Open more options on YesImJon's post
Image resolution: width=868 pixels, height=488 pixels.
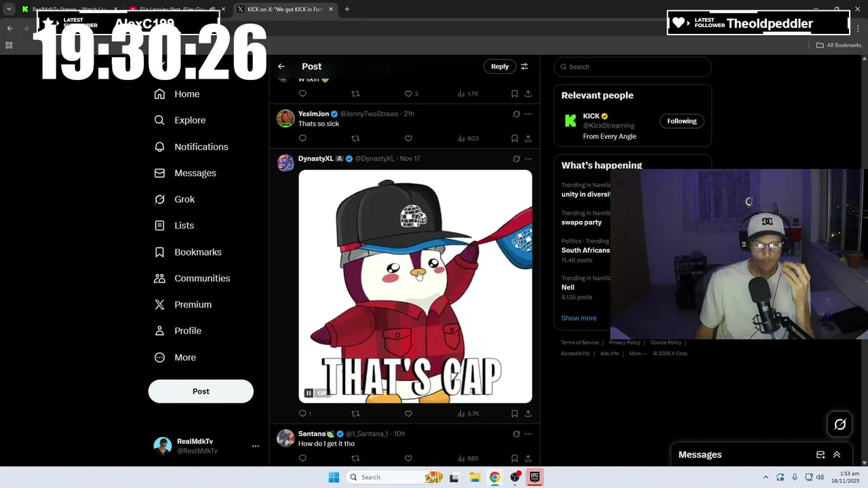(528, 114)
